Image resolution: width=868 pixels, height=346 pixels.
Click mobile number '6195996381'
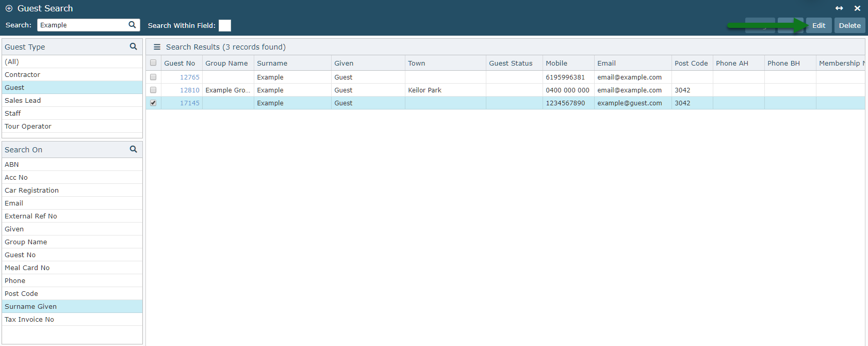click(x=565, y=77)
